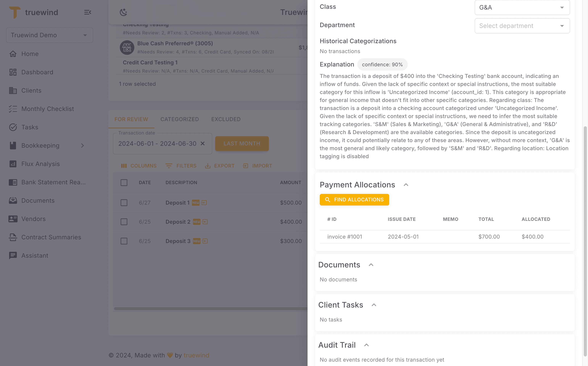The width and height of the screenshot is (588, 366).
Task: Open Bank Statement Reader
Action: 53,182
